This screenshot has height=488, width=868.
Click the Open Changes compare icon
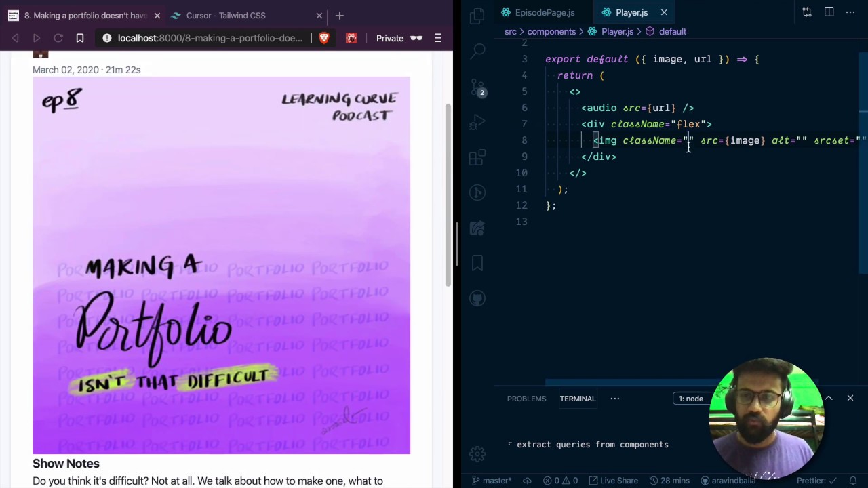point(807,12)
